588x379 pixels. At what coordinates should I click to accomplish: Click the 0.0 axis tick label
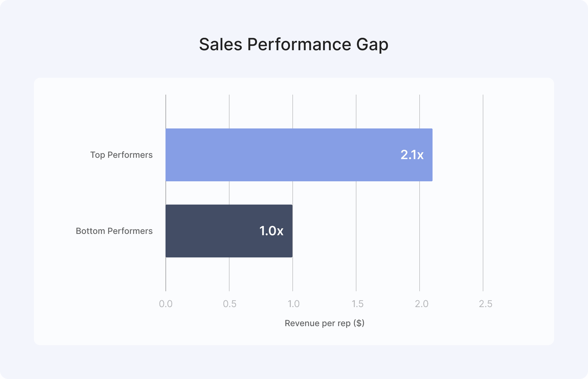click(166, 304)
